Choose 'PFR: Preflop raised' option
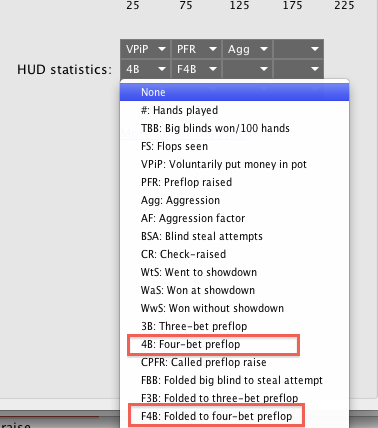Viewport: 378px width, 428px height. 234,182
